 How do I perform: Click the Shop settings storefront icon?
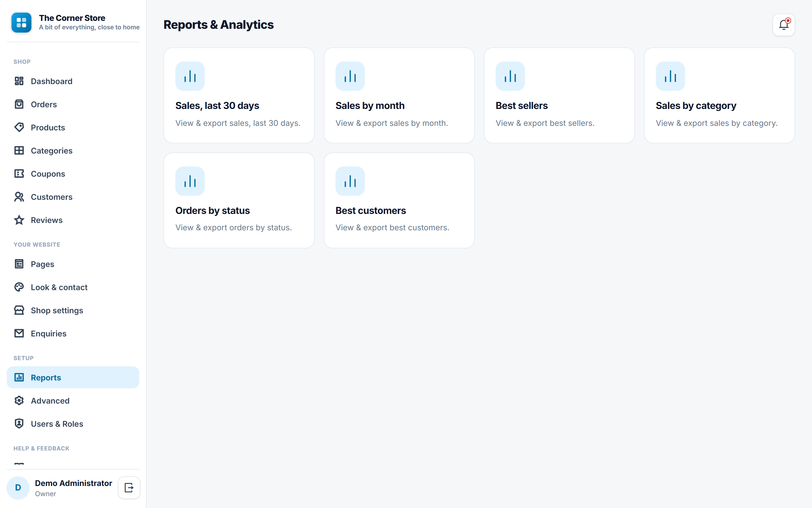click(x=19, y=310)
